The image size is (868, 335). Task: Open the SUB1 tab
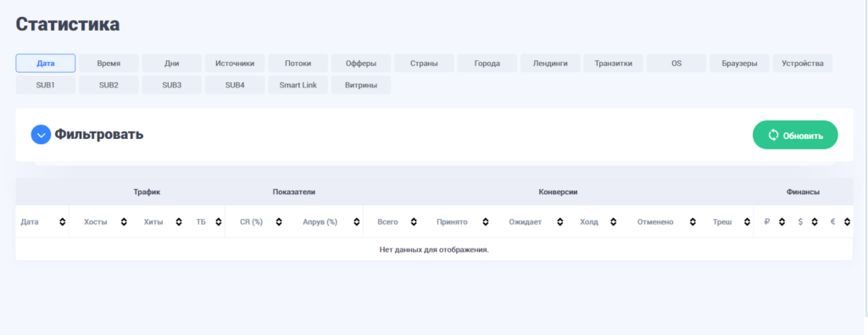[46, 86]
